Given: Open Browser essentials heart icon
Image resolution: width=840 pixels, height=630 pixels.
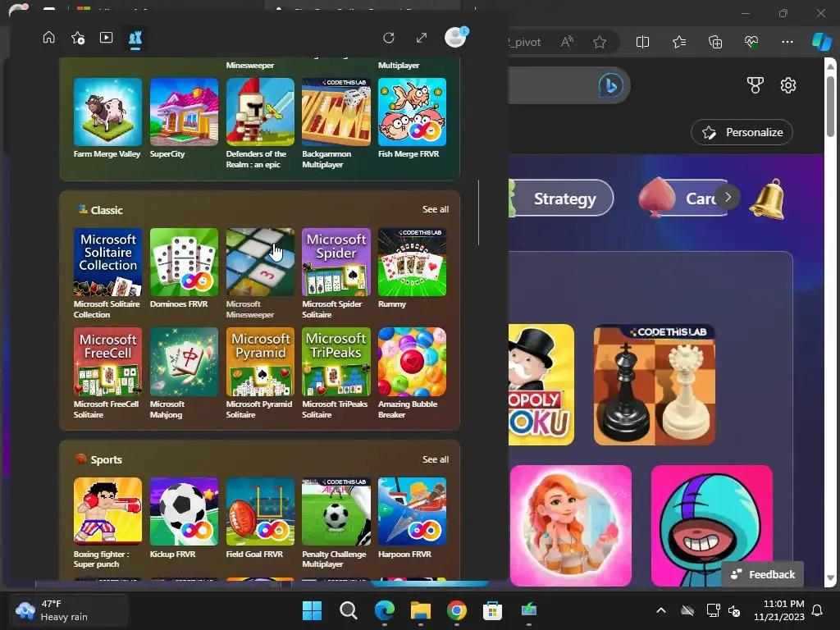Looking at the screenshot, I should (x=751, y=42).
